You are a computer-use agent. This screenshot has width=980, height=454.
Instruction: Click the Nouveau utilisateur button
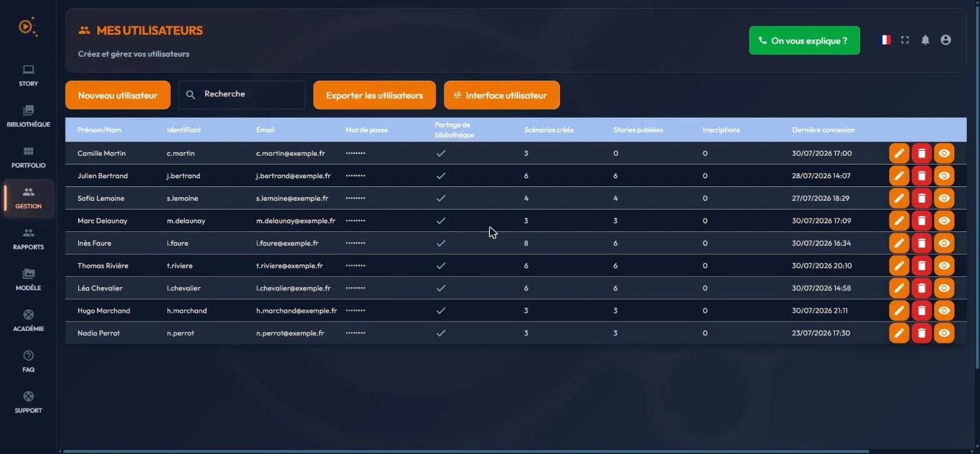tap(117, 95)
